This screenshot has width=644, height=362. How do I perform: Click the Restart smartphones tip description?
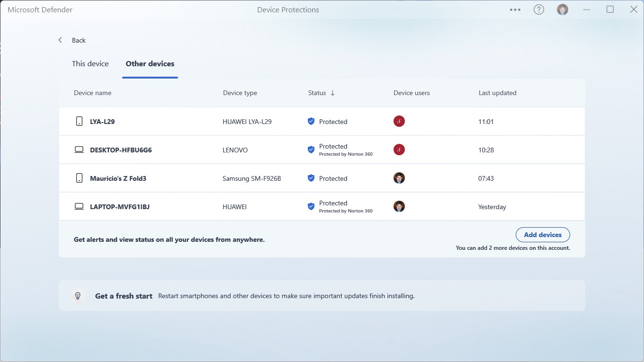[286, 296]
